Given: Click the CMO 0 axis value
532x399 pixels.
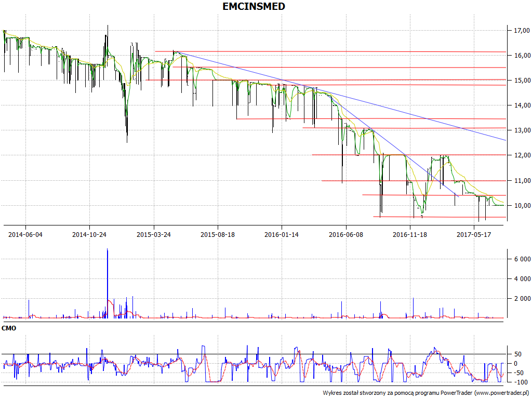Looking at the screenshot, I should tap(516, 363).
